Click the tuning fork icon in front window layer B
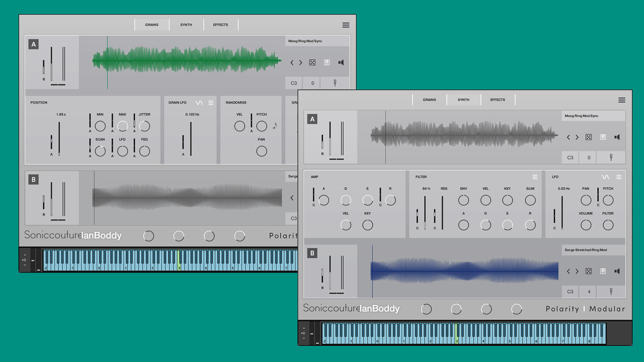644x362 pixels. [x=611, y=292]
